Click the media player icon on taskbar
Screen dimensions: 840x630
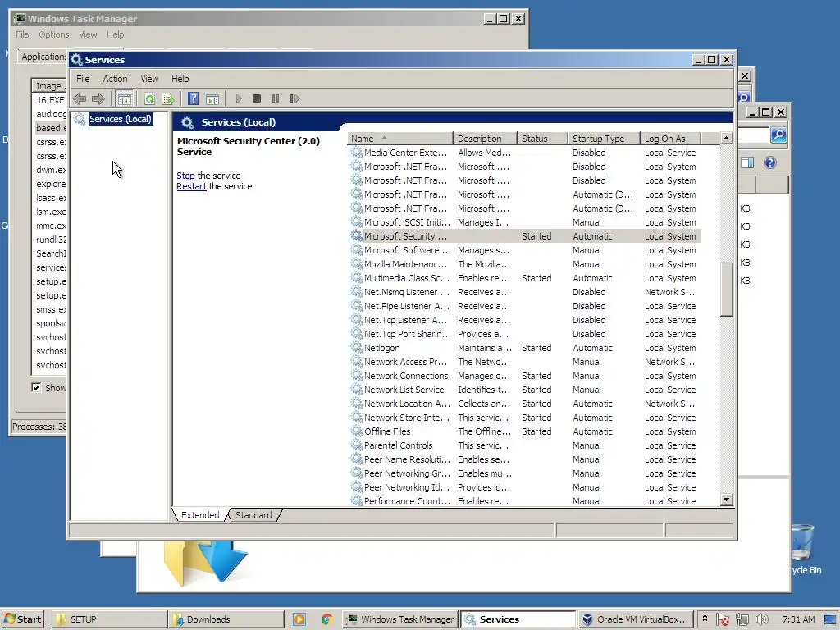[299, 619]
